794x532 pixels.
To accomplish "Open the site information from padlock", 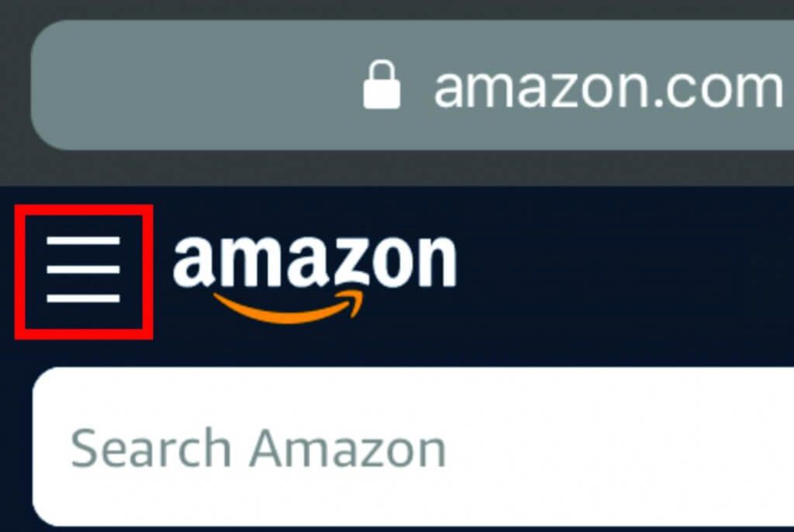I will 381,85.
